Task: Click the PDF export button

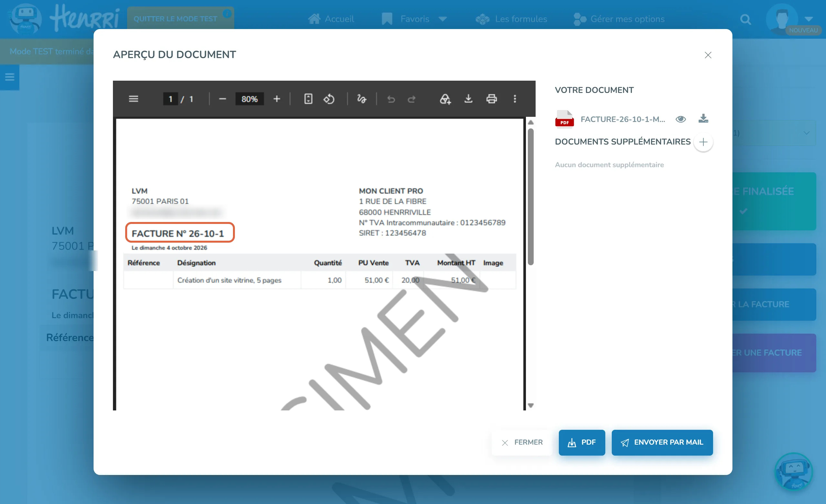Action: 582,442
